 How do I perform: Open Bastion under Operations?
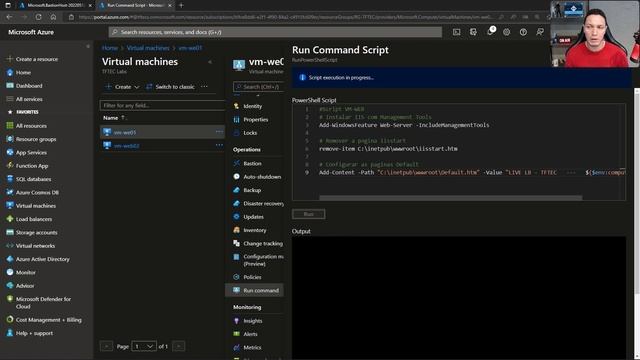pyautogui.click(x=252, y=163)
